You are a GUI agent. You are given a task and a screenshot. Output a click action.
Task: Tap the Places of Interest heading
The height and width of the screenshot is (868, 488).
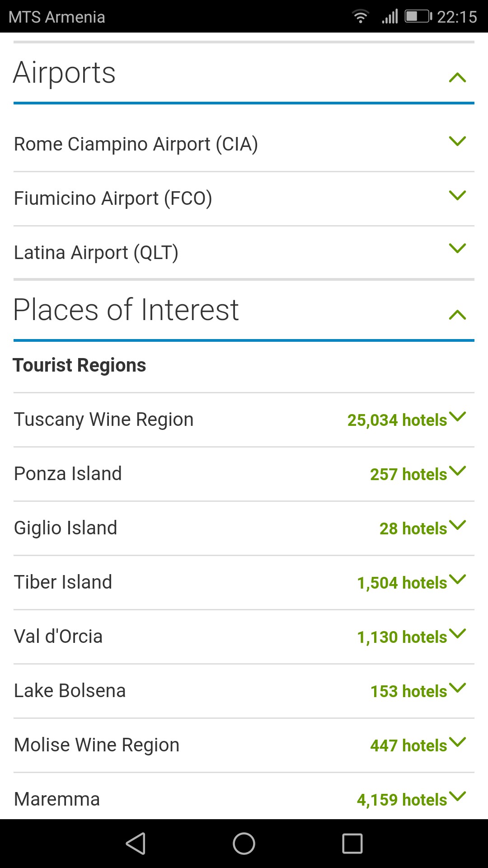126,310
